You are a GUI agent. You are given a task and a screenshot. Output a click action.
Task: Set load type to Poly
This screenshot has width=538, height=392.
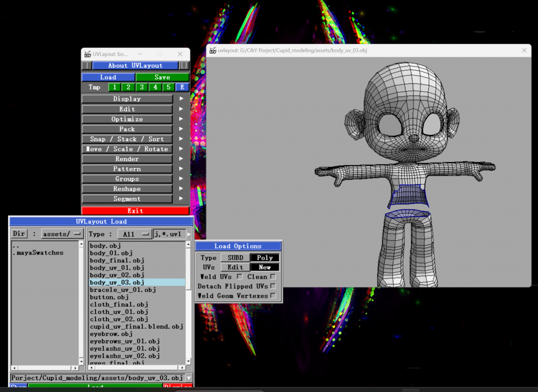pyautogui.click(x=265, y=258)
